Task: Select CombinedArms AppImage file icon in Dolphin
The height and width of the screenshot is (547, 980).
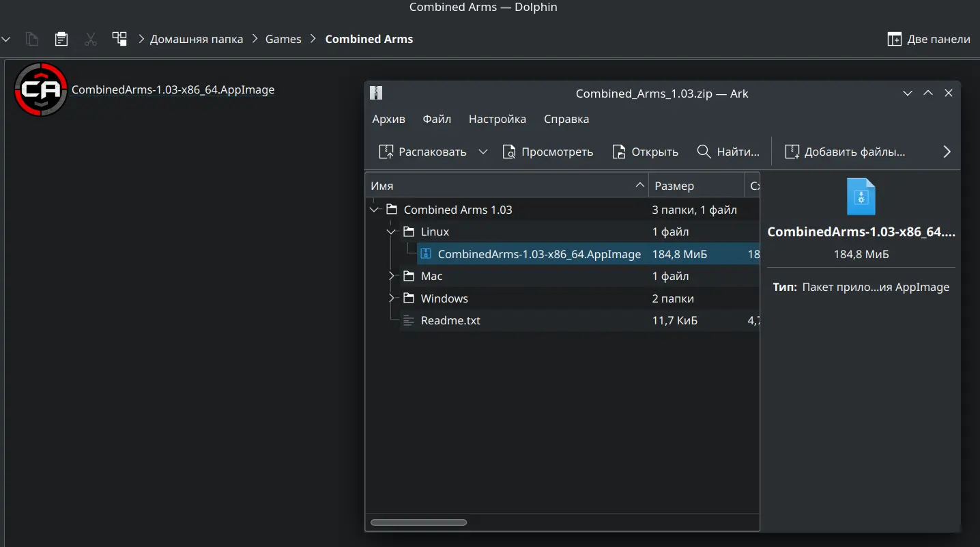Action: [41, 89]
